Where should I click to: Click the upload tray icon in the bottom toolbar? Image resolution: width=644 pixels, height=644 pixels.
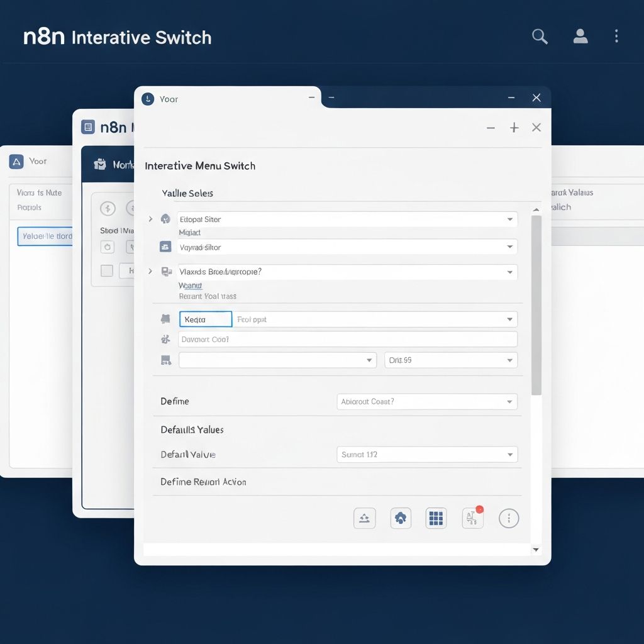pyautogui.click(x=364, y=518)
